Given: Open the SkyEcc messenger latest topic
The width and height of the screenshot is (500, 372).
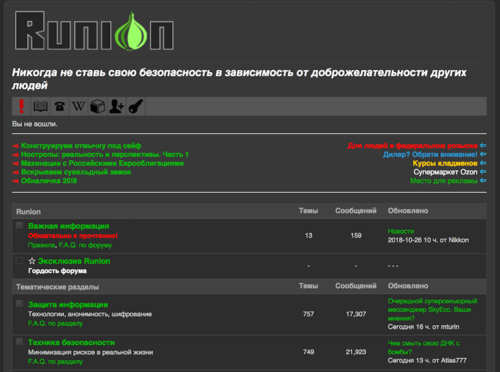Looking at the screenshot, I should pyautogui.click(x=432, y=310).
